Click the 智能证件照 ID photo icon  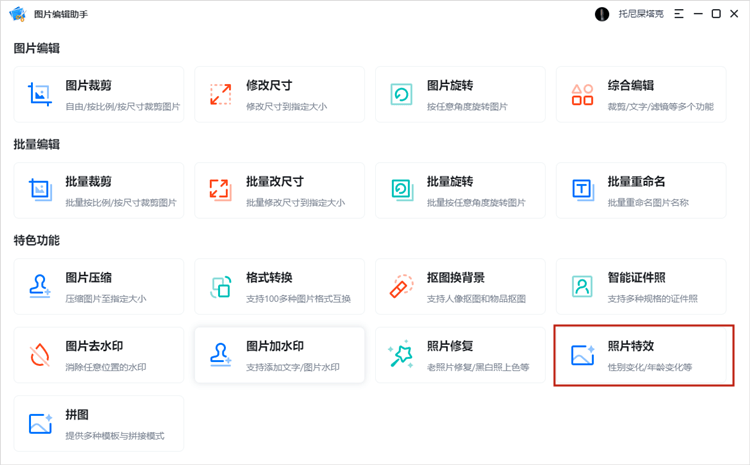tap(582, 286)
